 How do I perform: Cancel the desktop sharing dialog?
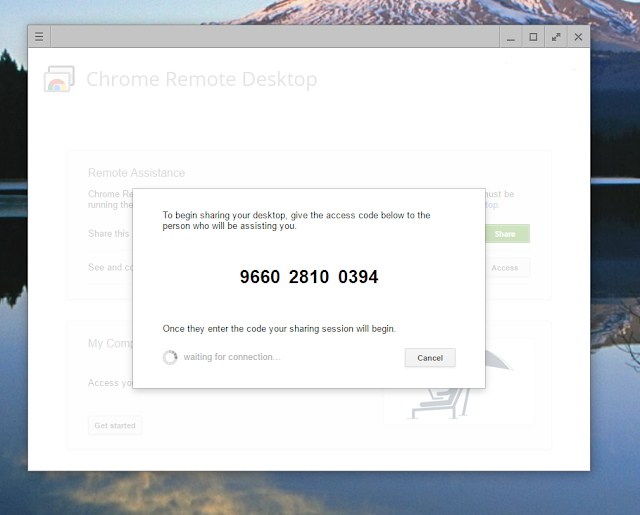point(430,358)
